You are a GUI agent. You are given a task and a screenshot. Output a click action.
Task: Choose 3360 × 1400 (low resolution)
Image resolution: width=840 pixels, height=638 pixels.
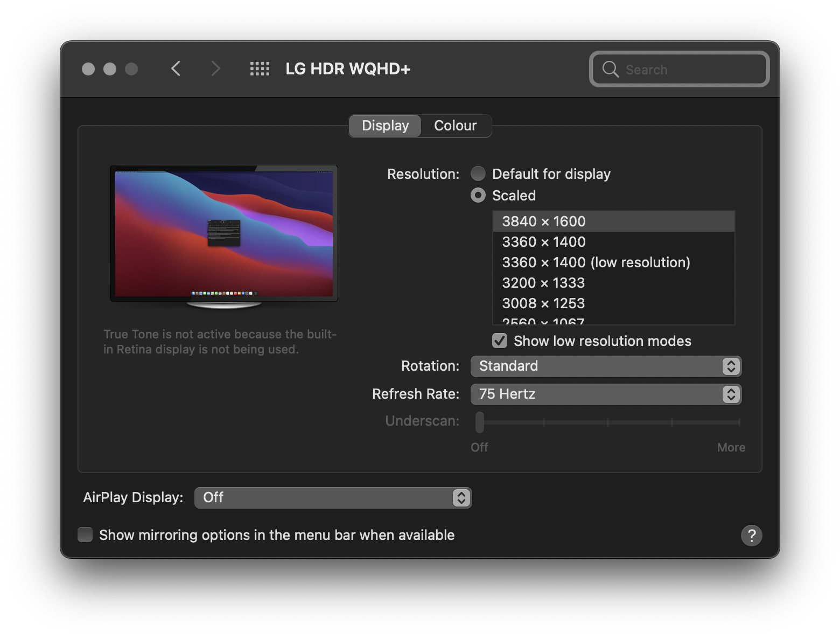(613, 262)
